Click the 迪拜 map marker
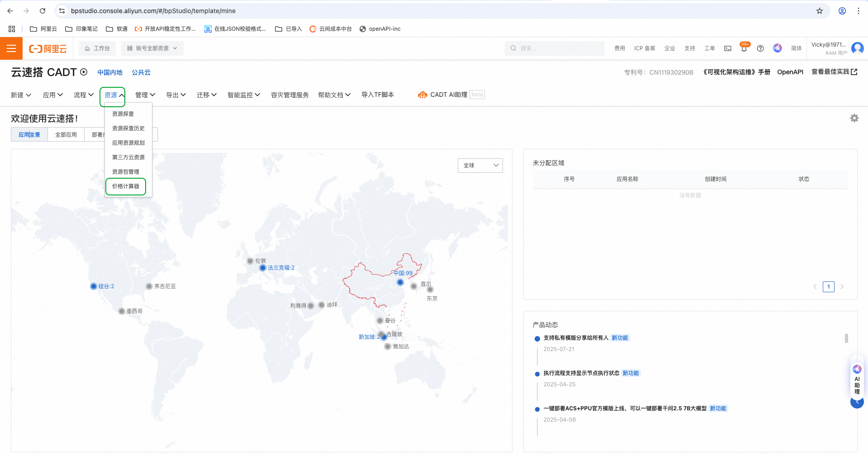This screenshot has width=868, height=456. [322, 305]
